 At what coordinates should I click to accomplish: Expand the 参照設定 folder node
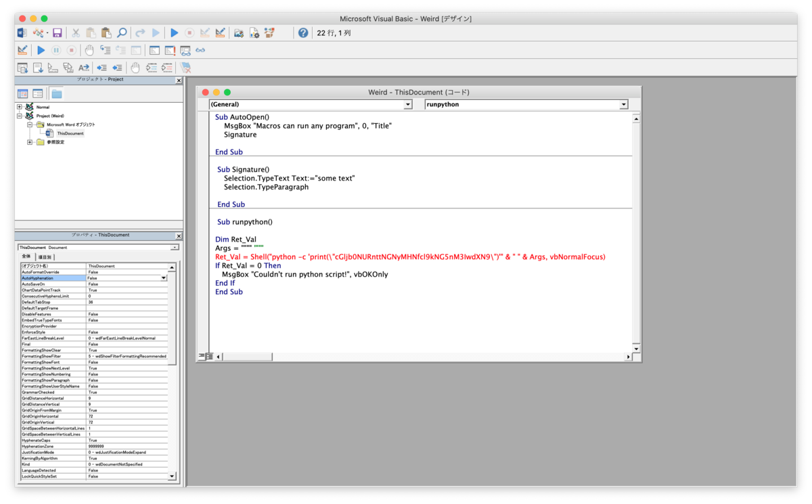coord(30,142)
